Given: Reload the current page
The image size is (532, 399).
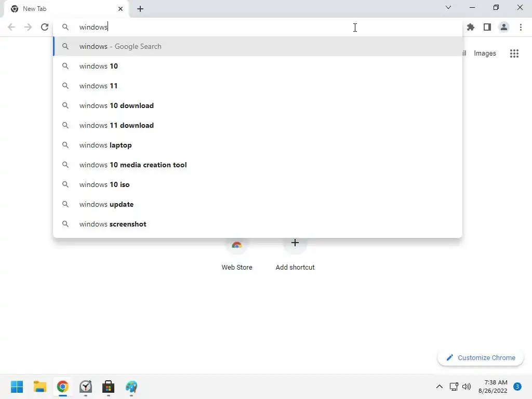Looking at the screenshot, I should pyautogui.click(x=45, y=27).
